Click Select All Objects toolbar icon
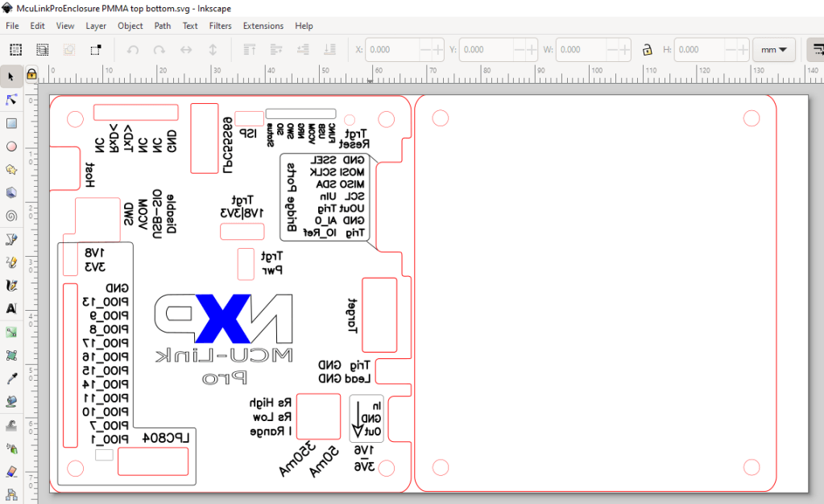Image resolution: width=824 pixels, height=504 pixels. (15, 50)
